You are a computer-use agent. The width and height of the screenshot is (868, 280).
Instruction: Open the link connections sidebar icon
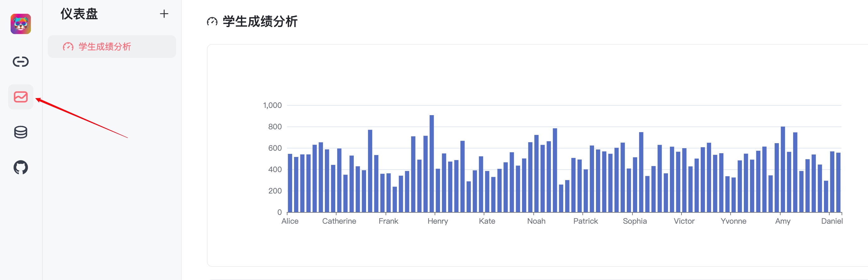[x=20, y=62]
